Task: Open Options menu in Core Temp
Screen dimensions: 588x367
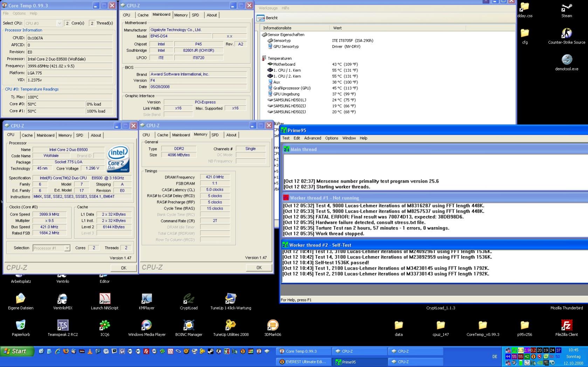Action: pyautogui.click(x=19, y=13)
